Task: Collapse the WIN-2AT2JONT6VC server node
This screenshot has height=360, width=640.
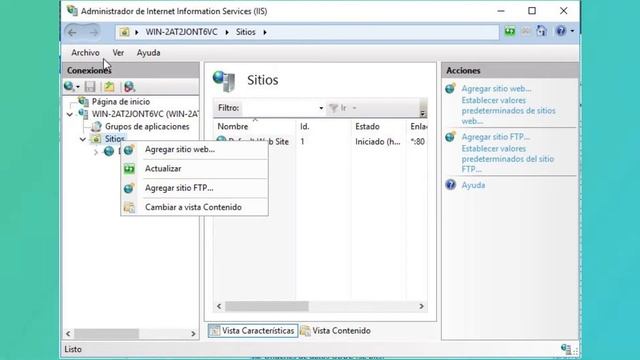Action: pos(70,114)
